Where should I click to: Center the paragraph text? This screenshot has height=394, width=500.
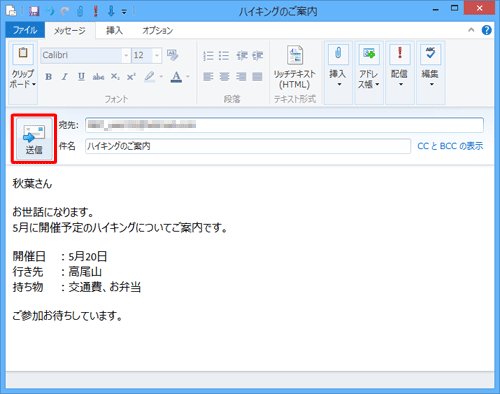(x=224, y=77)
